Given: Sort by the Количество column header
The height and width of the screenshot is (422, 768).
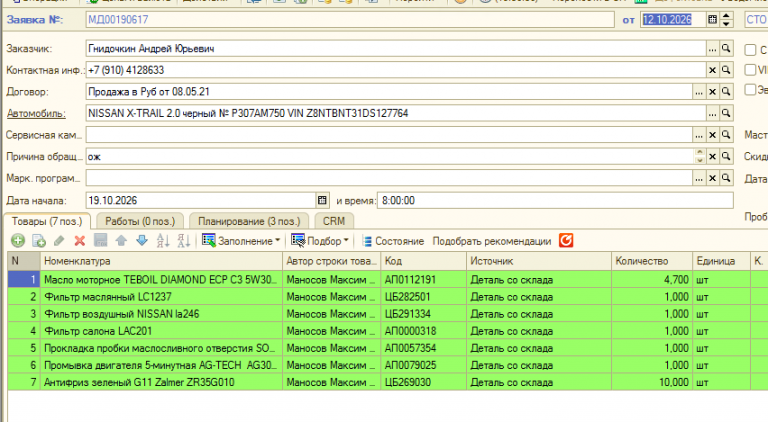Looking at the screenshot, I should pyautogui.click(x=652, y=261).
